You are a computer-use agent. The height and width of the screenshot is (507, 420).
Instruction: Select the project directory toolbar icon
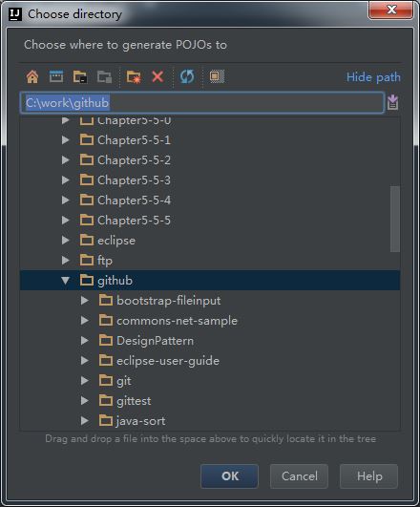(x=80, y=77)
